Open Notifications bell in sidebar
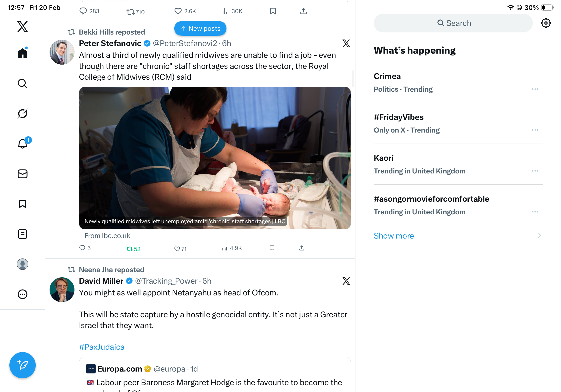This screenshot has height=392, width=561. tap(23, 144)
